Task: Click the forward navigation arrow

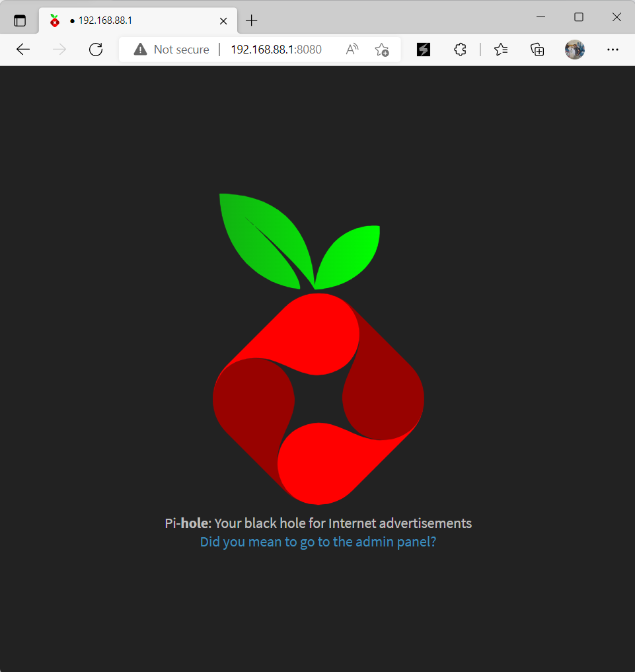Action: pos(59,50)
